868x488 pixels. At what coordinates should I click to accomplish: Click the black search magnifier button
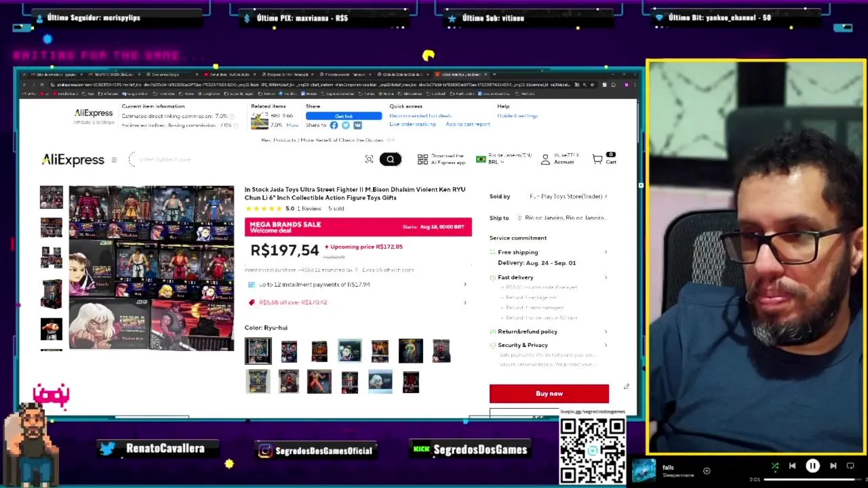point(391,159)
